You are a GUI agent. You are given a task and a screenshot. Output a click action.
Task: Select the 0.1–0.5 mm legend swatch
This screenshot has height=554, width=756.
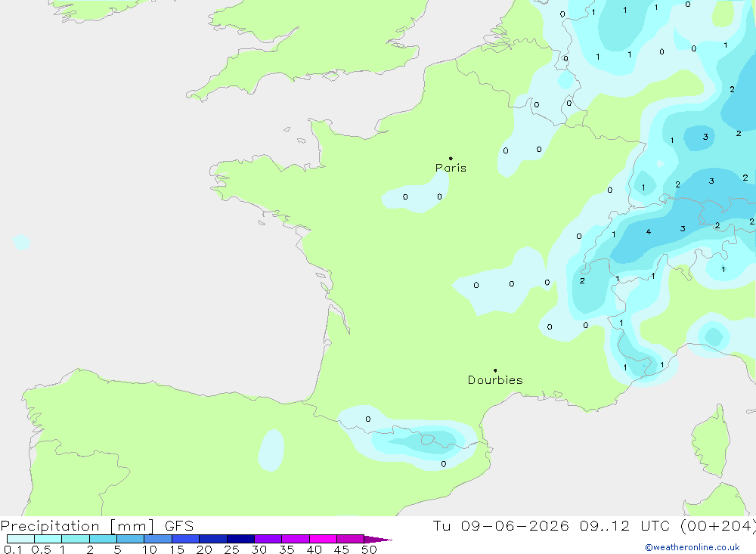pyautogui.click(x=20, y=539)
